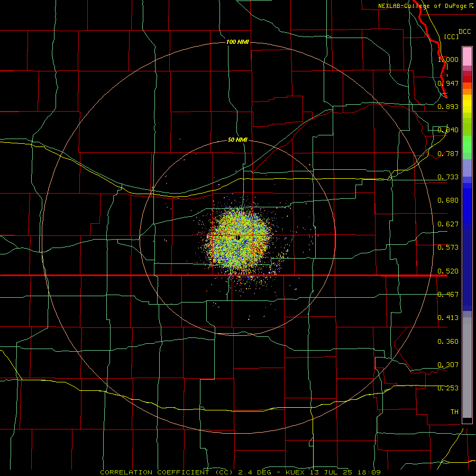Click the "2.4 DEG" elevation angle text
Viewport: 476px width, 476px height.
click(x=254, y=472)
